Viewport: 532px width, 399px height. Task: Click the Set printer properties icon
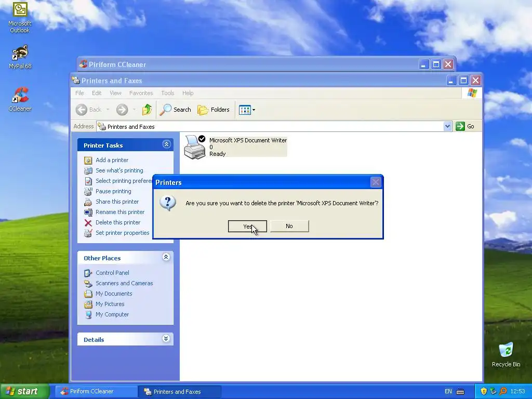tap(88, 233)
